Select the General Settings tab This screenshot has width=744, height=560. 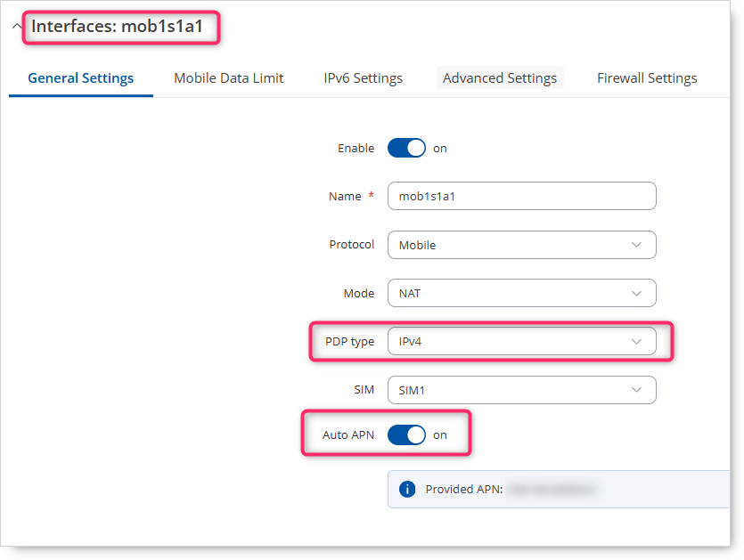81,77
